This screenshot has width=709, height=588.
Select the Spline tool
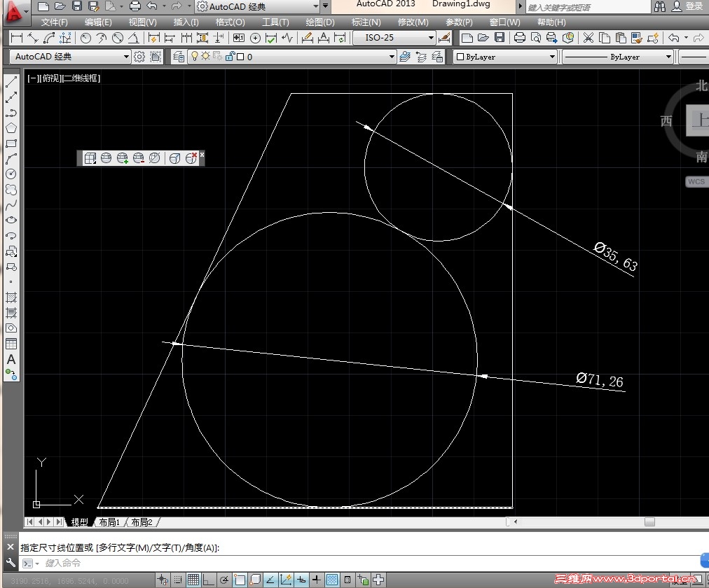(11, 204)
